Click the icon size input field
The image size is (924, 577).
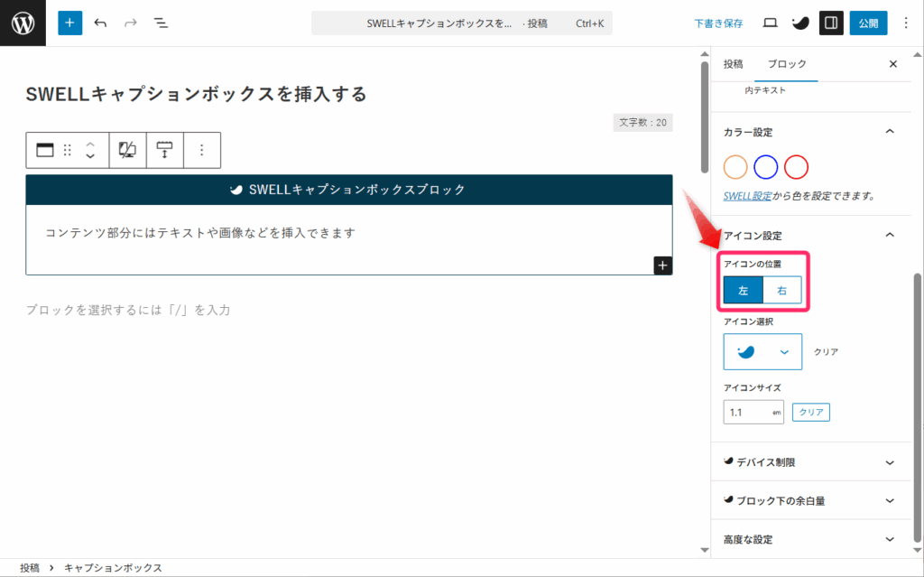click(753, 413)
